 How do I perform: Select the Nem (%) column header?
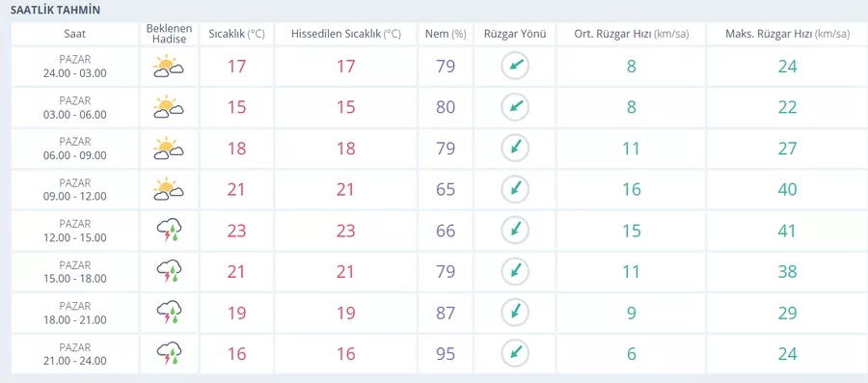(446, 34)
